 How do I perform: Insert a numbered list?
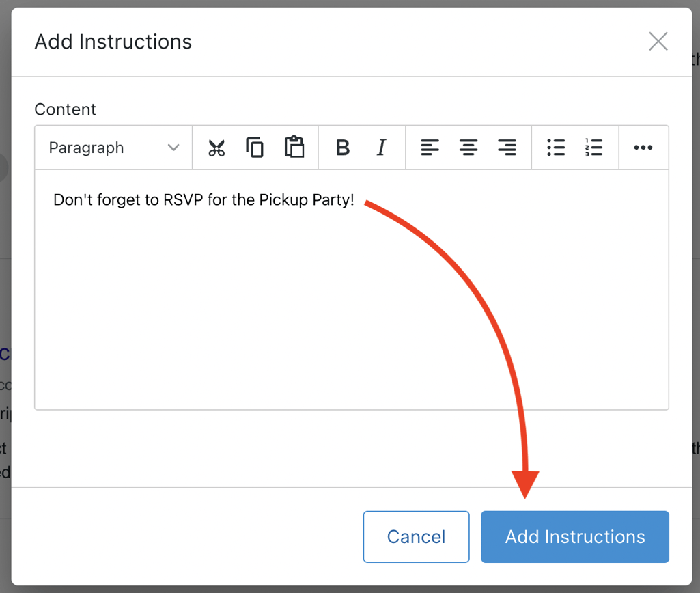[x=594, y=148]
